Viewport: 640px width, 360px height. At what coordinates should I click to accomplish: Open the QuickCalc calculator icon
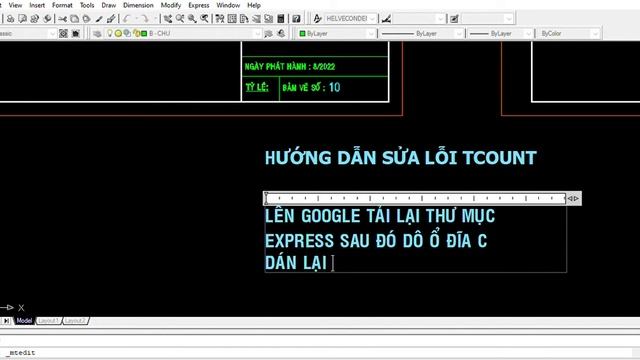(281, 19)
